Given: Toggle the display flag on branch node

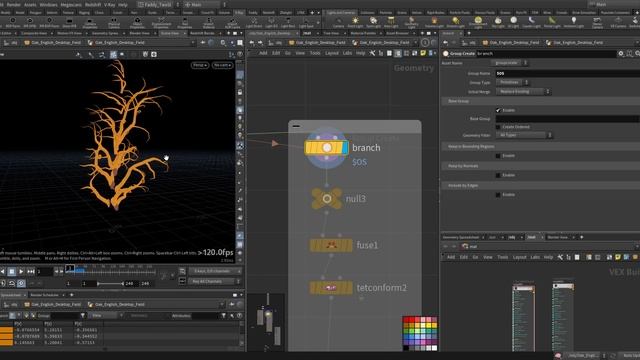Looking at the screenshot, I should coord(345,148).
